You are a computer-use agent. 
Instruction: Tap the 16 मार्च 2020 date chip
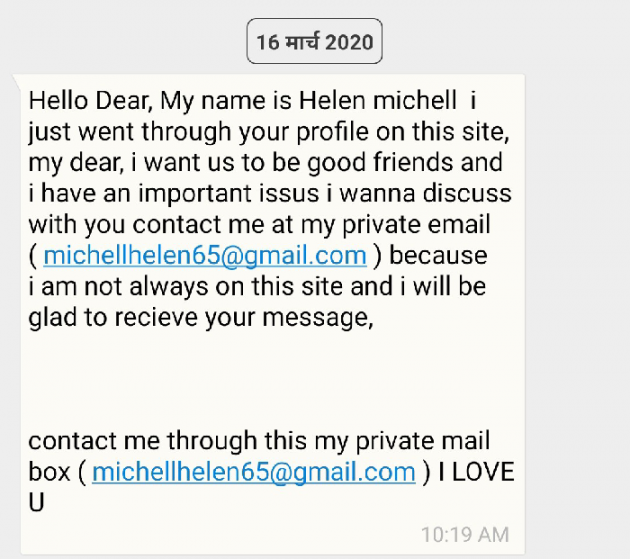(x=314, y=41)
